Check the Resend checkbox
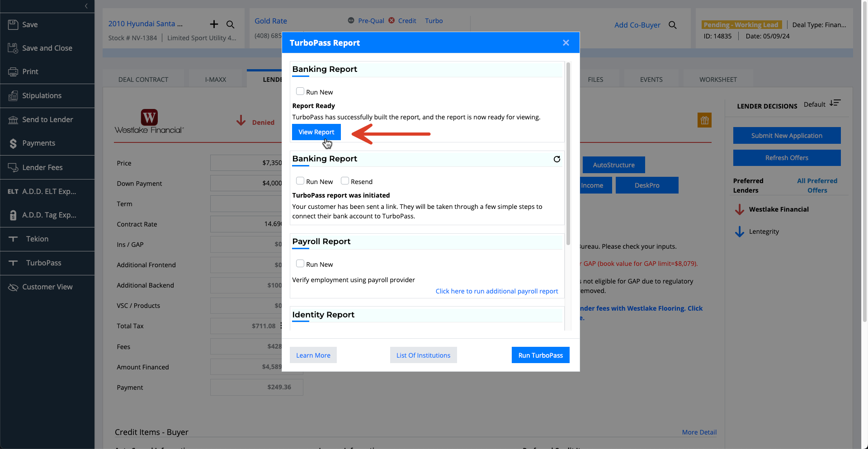This screenshot has height=449, width=868. tap(345, 181)
